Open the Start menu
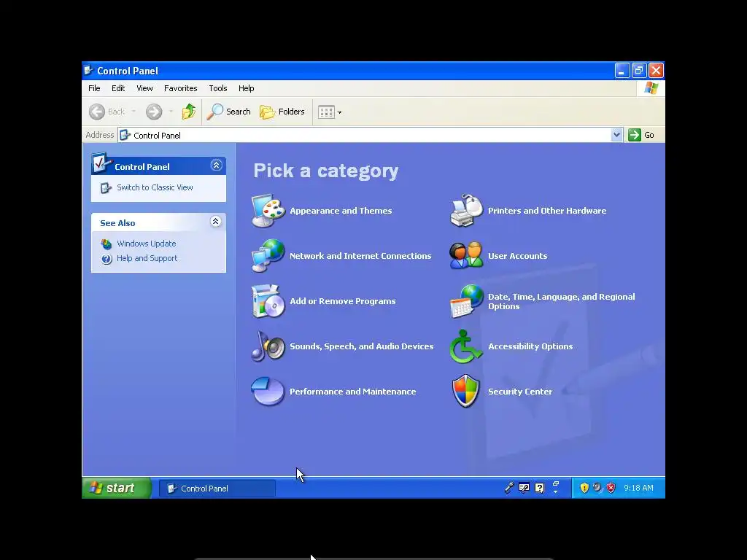Screen dimensions: 747x560 (117, 488)
